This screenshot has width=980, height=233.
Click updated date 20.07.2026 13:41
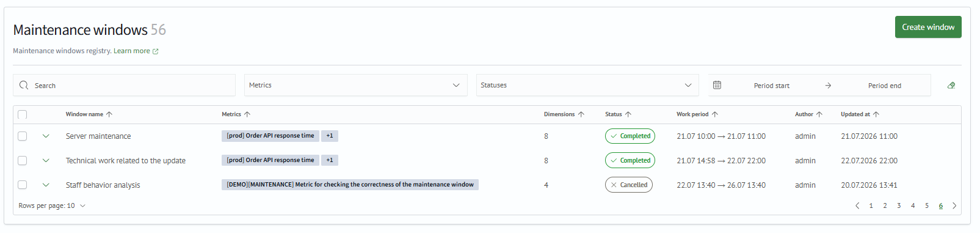click(869, 185)
